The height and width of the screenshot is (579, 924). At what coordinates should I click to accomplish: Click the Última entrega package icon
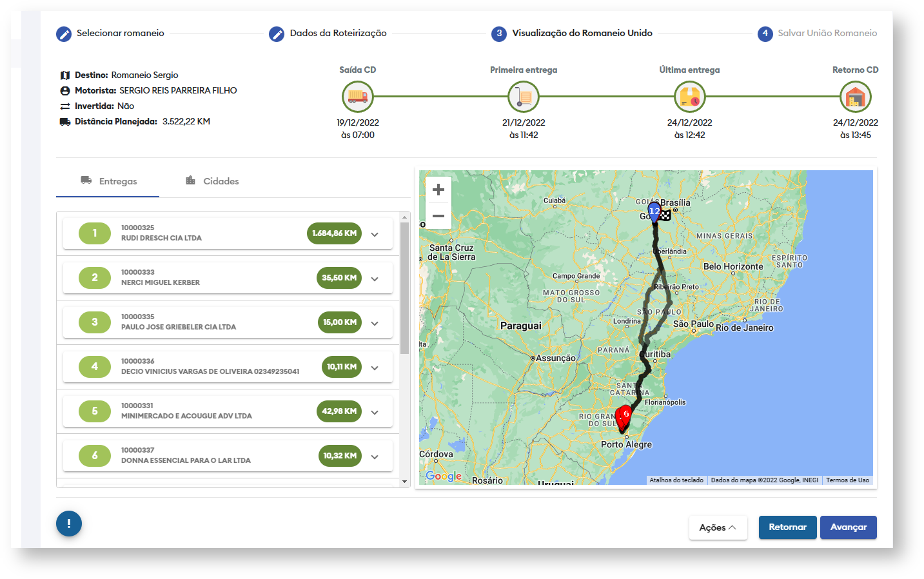point(689,97)
